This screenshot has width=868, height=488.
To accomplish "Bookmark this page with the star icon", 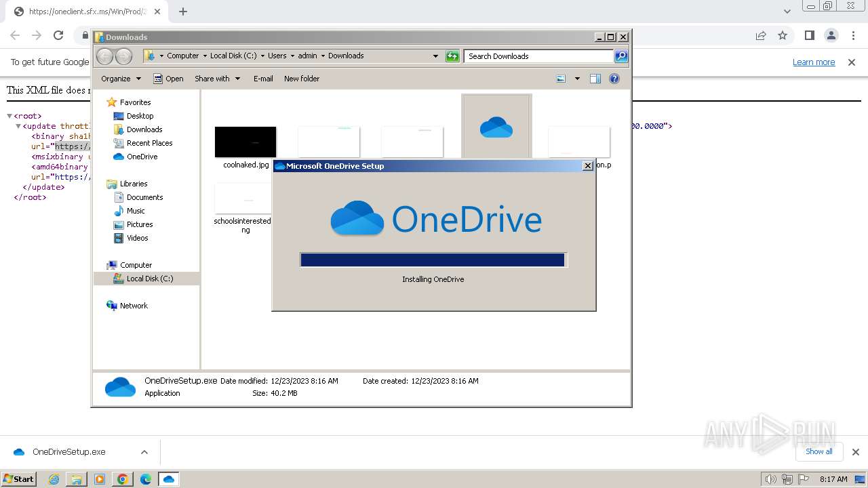I will click(783, 35).
